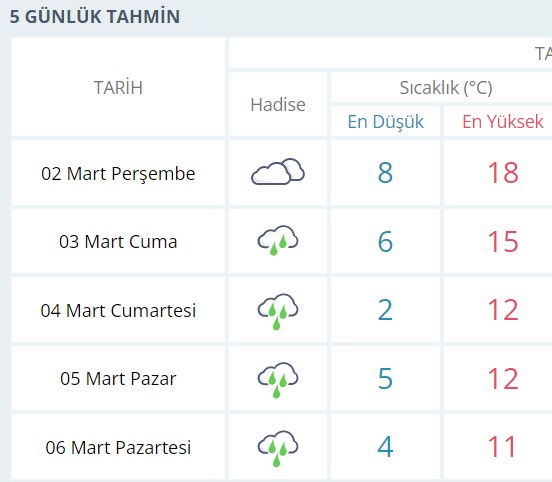Select the 05 Mart Pazar date cell
Viewport: 552px width, 482px height.
[x=118, y=379]
